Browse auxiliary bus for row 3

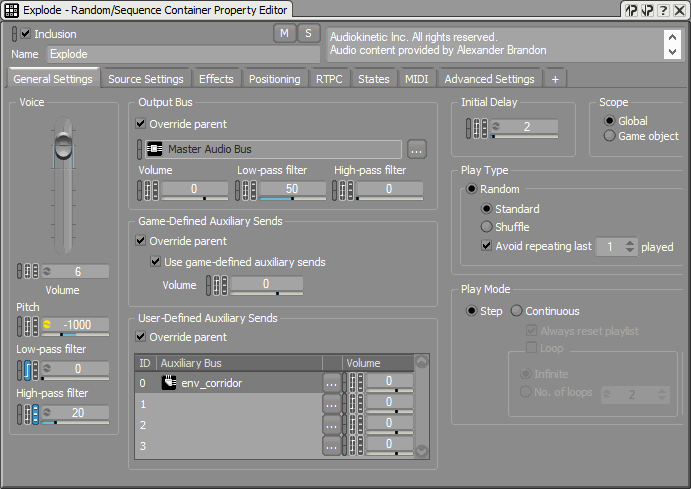pyautogui.click(x=331, y=446)
